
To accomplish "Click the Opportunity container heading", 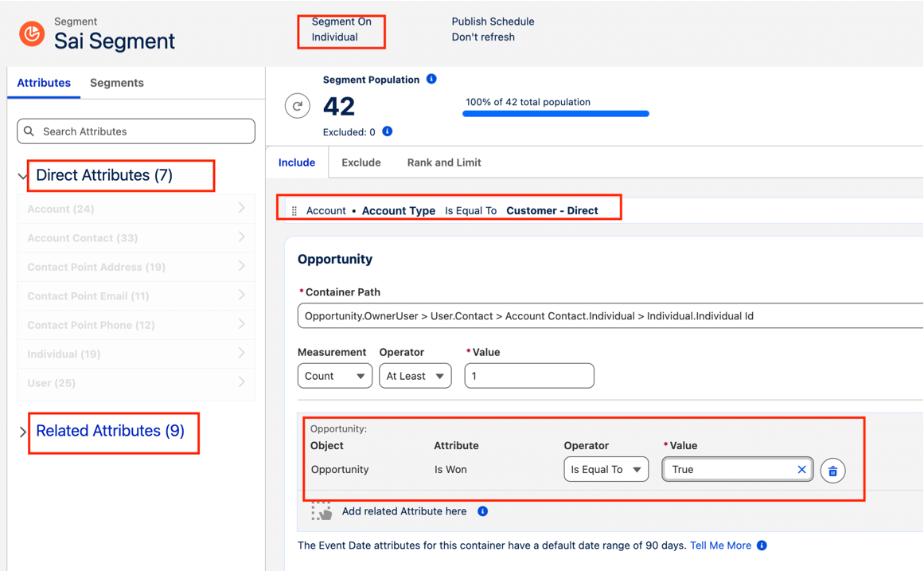I will [335, 259].
